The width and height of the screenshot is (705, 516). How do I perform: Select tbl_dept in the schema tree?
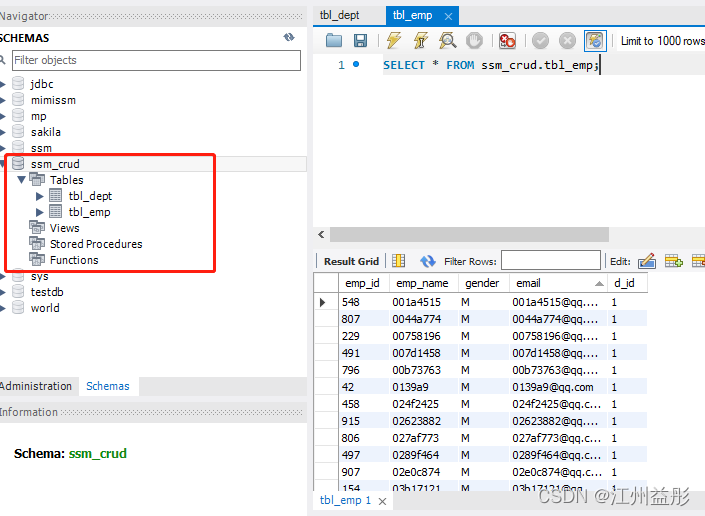(x=90, y=196)
